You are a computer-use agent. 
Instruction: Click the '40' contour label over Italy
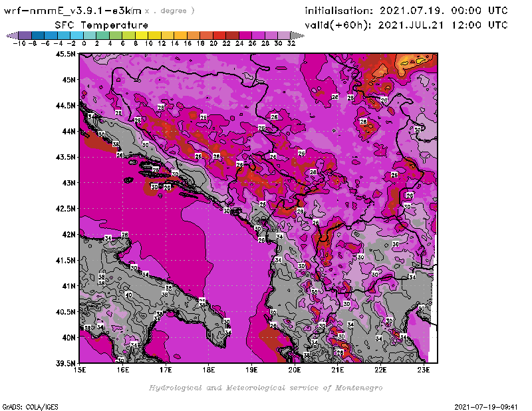128,295
